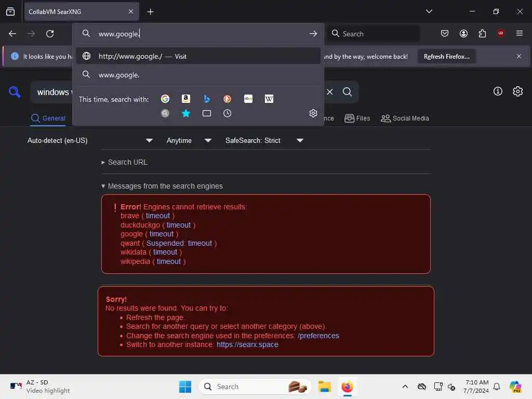The image size is (532, 399).
Task: Dismiss the Firefox welcome back notification
Action: pos(519,56)
